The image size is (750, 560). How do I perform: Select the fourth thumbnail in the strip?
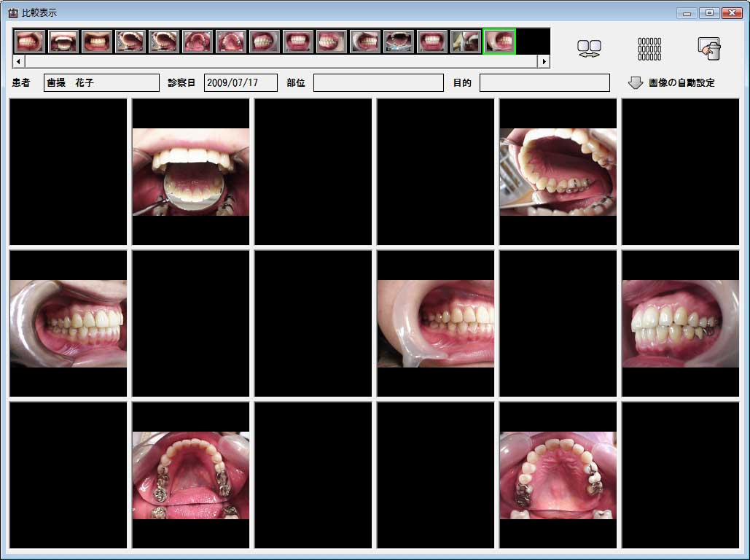tap(130, 41)
